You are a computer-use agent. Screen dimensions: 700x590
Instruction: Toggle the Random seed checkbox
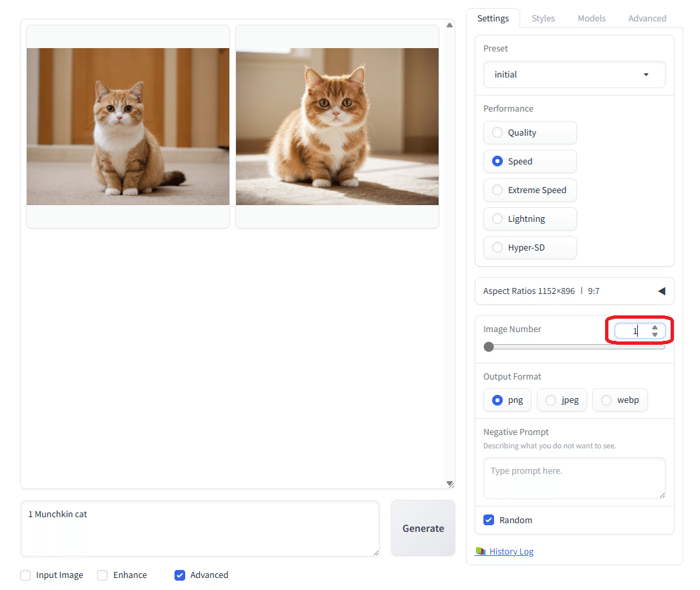(x=489, y=520)
